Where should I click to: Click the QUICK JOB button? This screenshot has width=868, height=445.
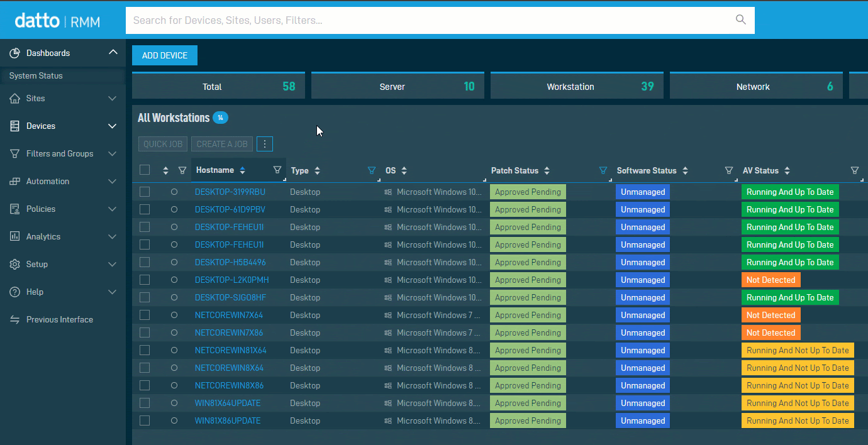click(163, 144)
